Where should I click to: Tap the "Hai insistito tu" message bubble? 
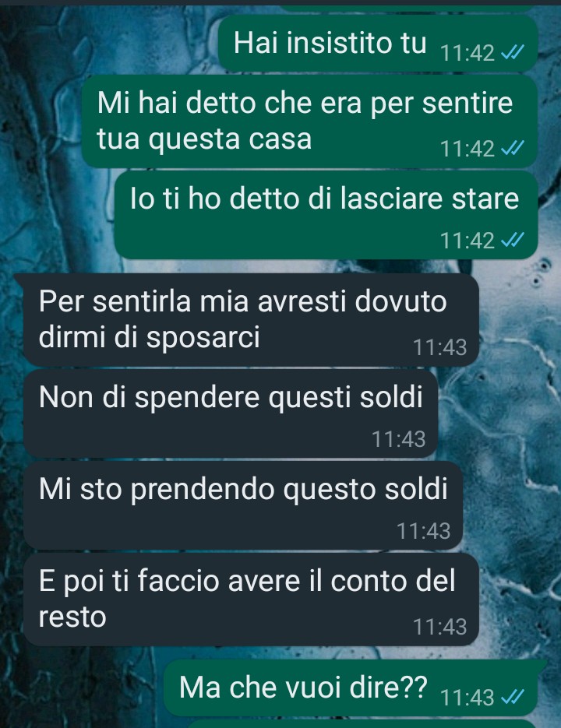click(378, 43)
